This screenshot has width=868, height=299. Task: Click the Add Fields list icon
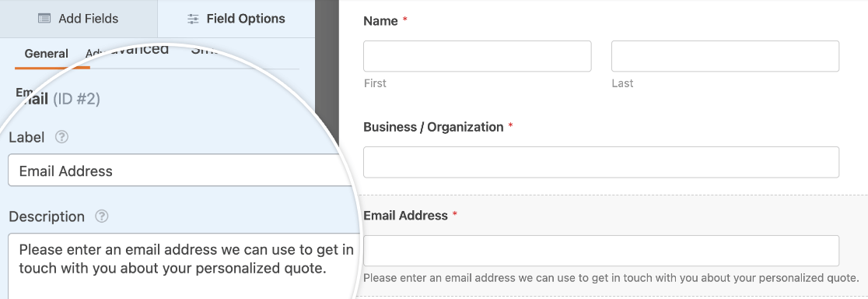[x=44, y=19]
